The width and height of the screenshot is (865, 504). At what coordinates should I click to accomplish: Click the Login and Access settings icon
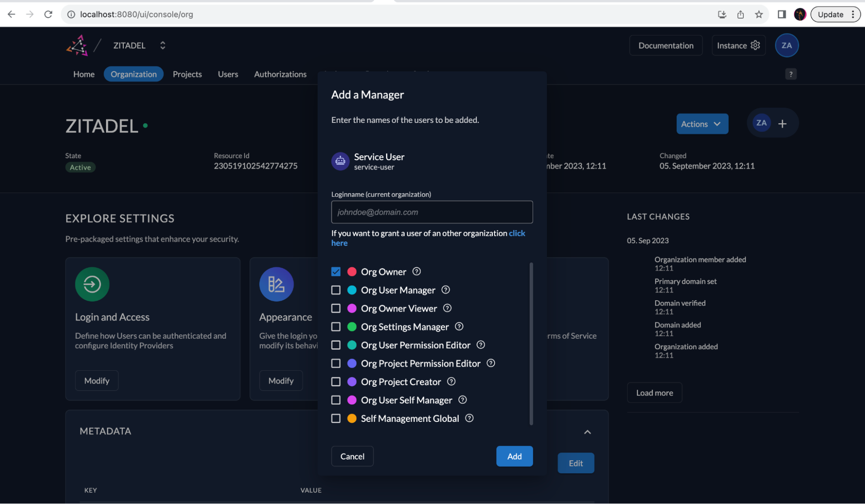(92, 284)
